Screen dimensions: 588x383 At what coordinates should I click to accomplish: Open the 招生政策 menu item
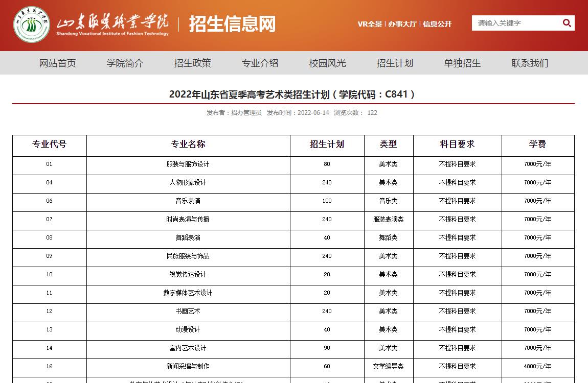point(192,63)
